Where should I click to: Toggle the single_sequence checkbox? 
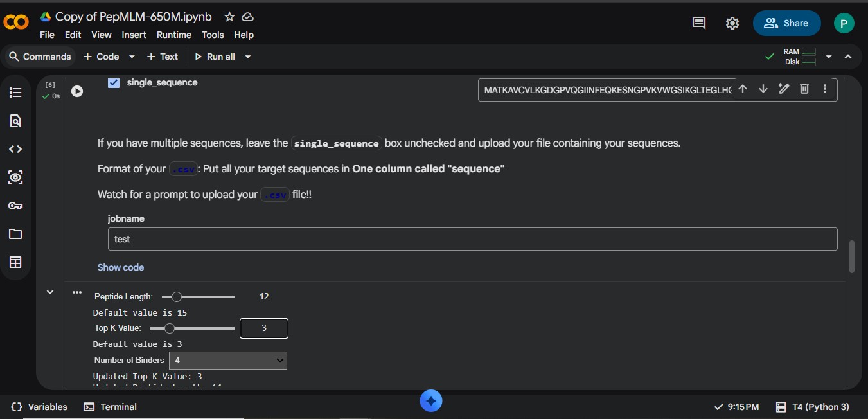(114, 83)
